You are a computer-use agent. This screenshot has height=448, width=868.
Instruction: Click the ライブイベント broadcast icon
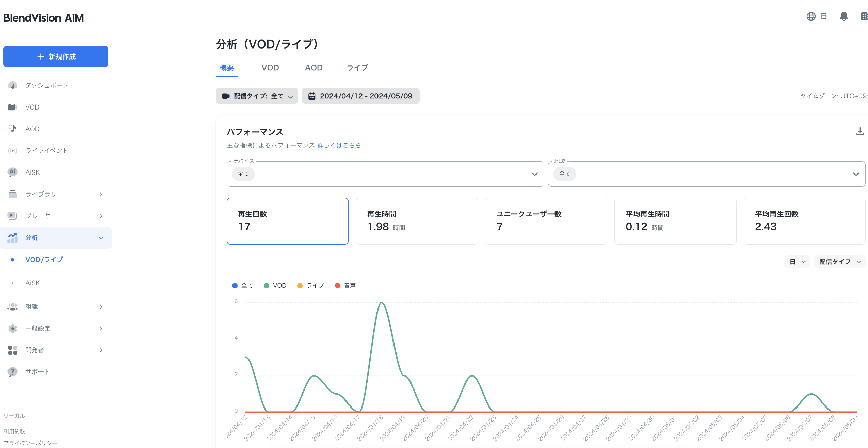pos(13,151)
